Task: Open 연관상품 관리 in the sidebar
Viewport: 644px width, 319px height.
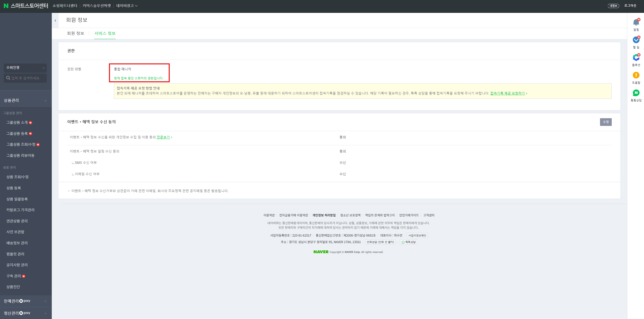Action: point(17,221)
